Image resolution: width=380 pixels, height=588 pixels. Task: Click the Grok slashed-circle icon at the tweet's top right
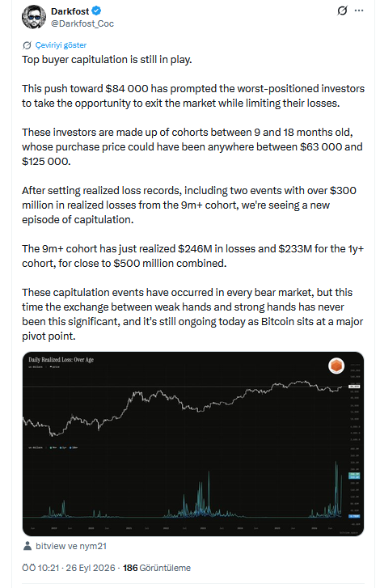pyautogui.click(x=342, y=11)
